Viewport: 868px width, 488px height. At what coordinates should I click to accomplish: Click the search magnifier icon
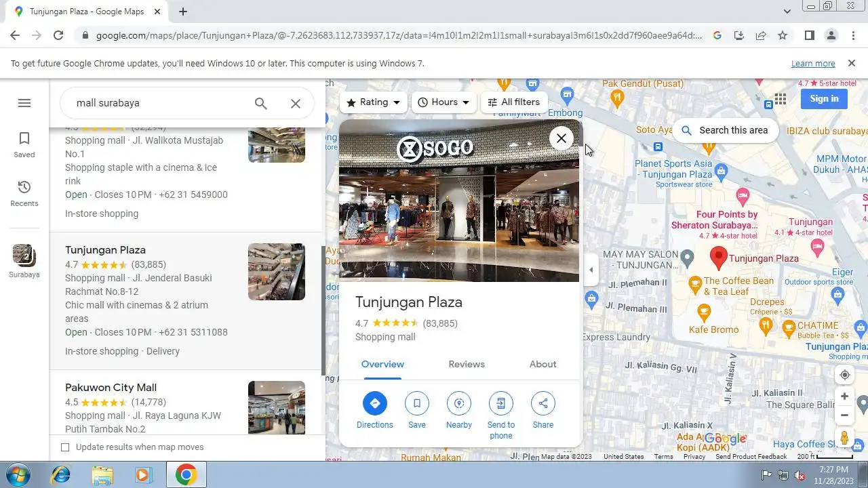[x=261, y=103]
